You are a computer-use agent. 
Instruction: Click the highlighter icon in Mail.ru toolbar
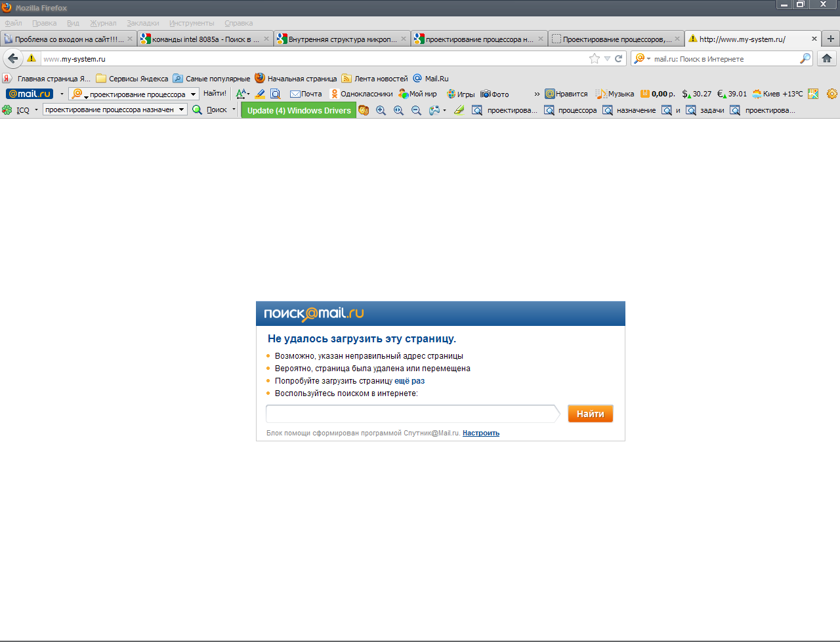coord(260,94)
